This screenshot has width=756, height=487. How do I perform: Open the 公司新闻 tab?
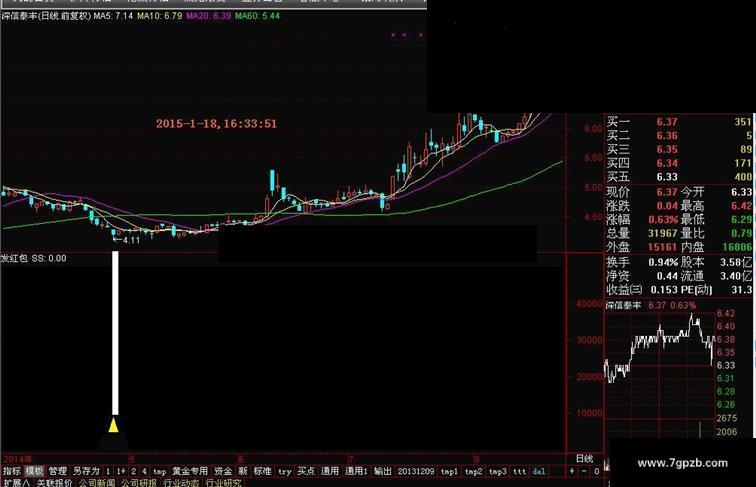[97, 482]
